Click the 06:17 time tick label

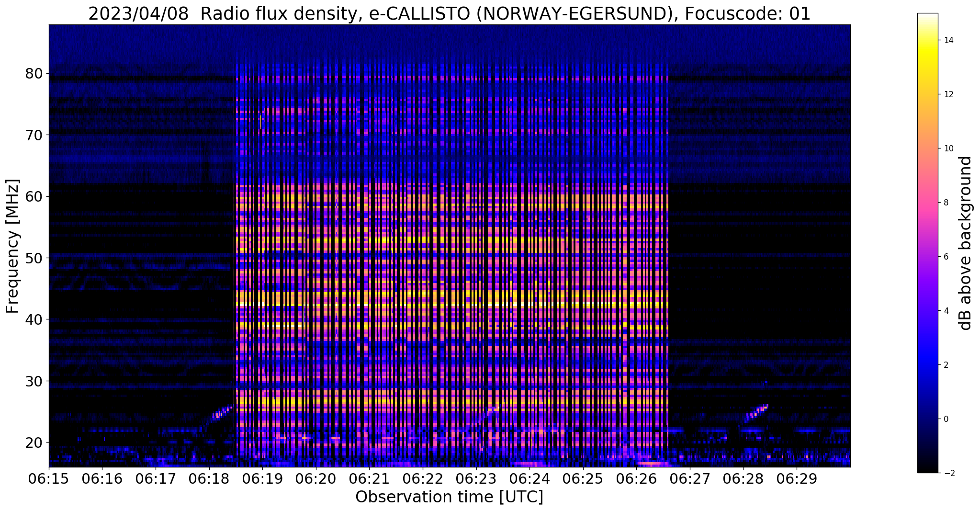tap(156, 478)
